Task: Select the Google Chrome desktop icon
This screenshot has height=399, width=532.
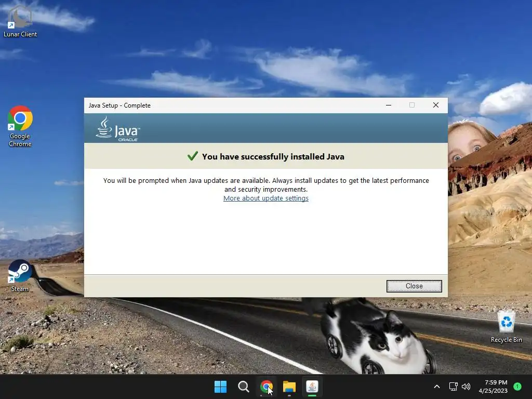Action: point(20,126)
